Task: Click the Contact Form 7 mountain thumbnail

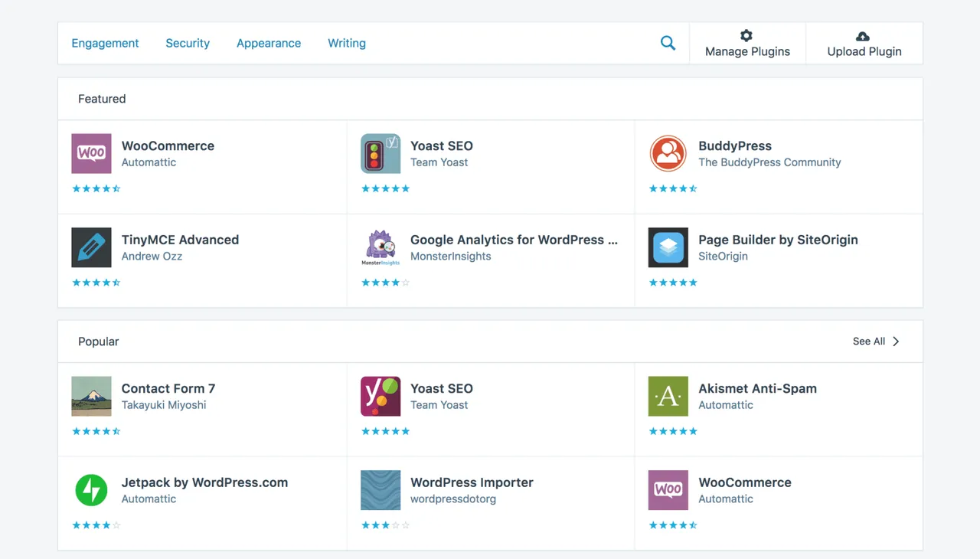Action: (91, 396)
